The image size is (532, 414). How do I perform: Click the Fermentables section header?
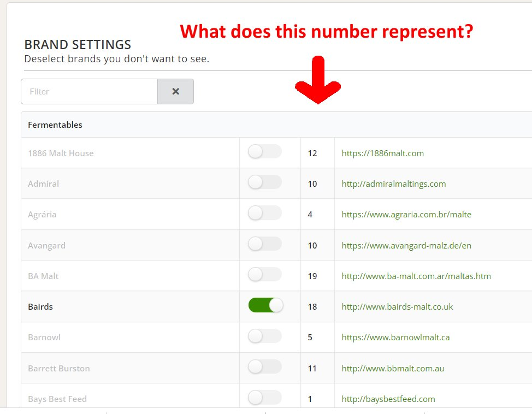(x=55, y=125)
